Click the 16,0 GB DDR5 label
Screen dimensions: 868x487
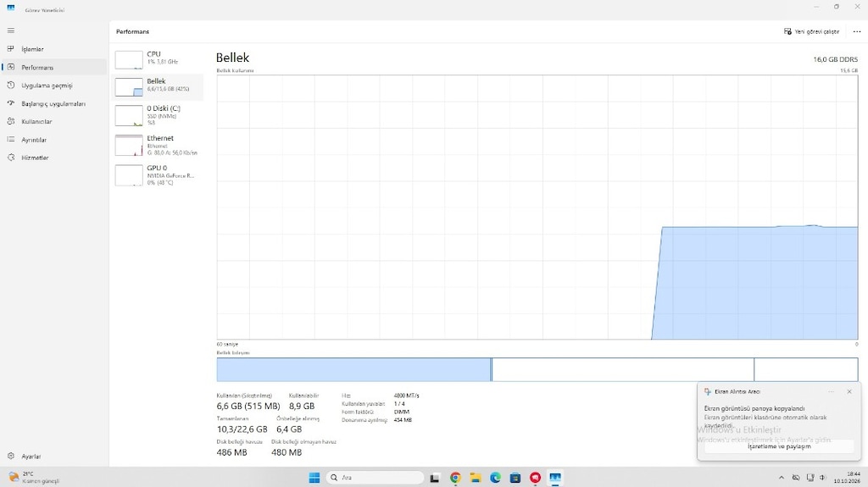835,59
